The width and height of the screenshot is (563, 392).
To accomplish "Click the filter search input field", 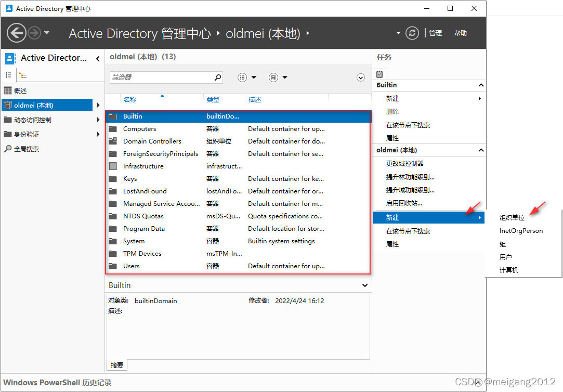I will tap(161, 77).
